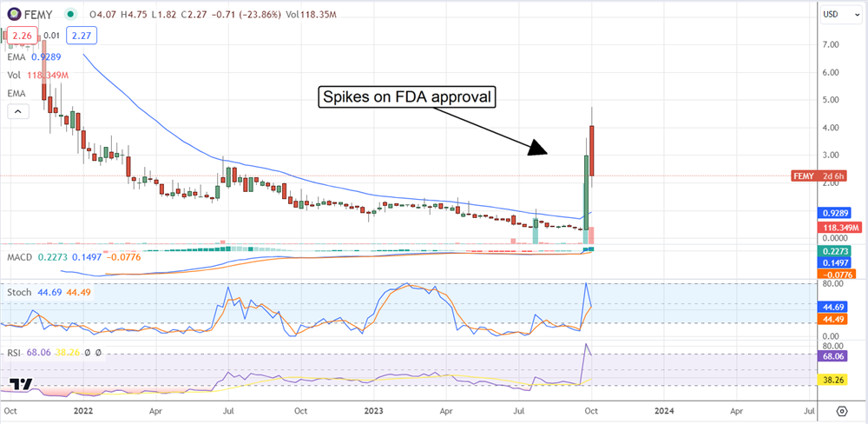Collapse the indicator legend chevron
Screen dimensions: 868x424
point(17,112)
